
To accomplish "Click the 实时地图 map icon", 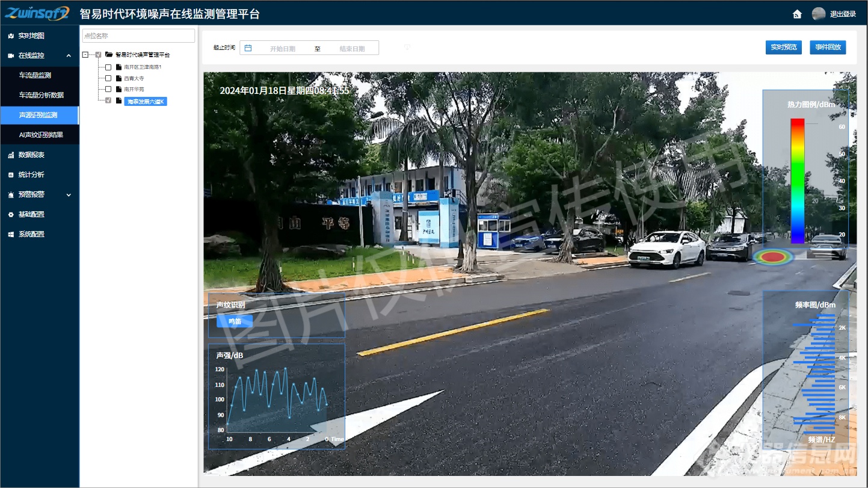I will [11, 36].
